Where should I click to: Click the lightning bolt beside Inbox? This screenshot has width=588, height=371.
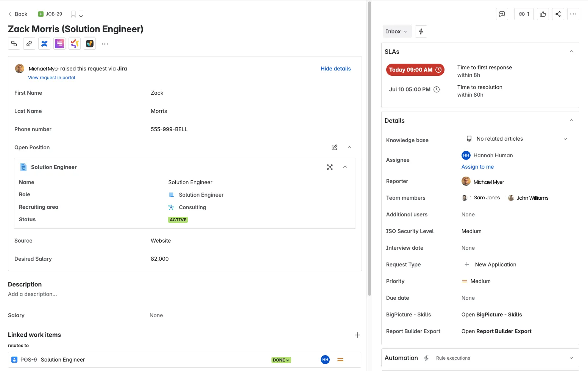pyautogui.click(x=421, y=31)
